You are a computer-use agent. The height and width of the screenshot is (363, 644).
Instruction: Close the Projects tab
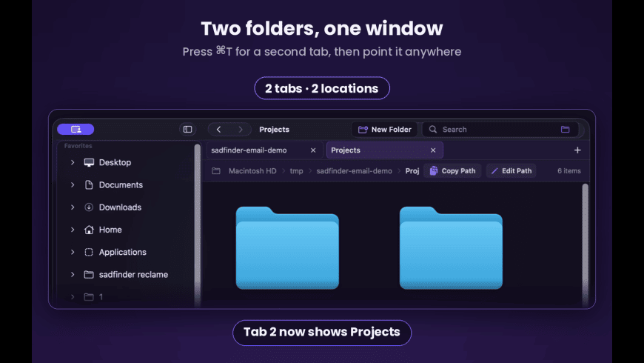coord(433,150)
